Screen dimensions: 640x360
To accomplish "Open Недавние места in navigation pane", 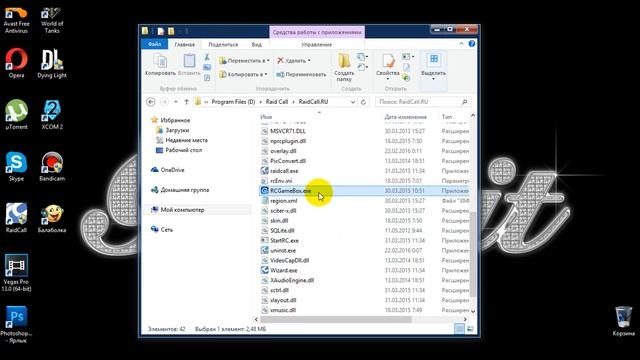I will point(186,140).
